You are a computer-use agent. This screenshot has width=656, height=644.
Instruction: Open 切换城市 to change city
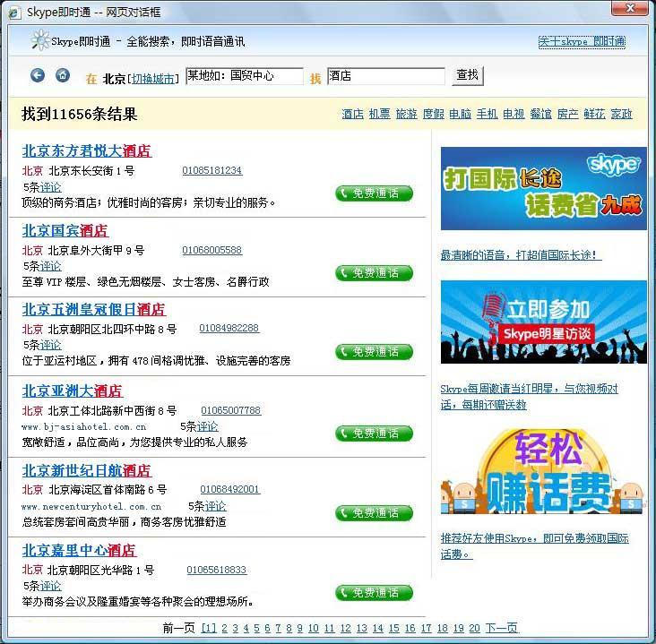coord(152,79)
